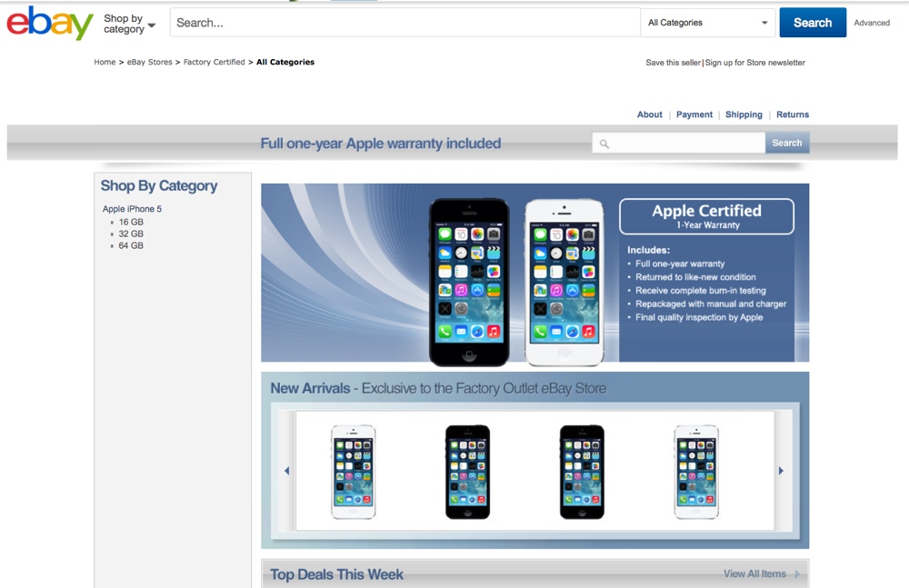
Task: Click the Full one-year Apple warranty included heading
Action: pos(380,144)
